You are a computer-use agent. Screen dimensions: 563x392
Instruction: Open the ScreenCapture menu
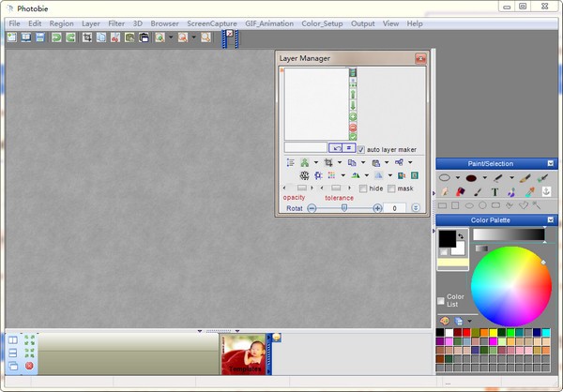[x=212, y=23]
